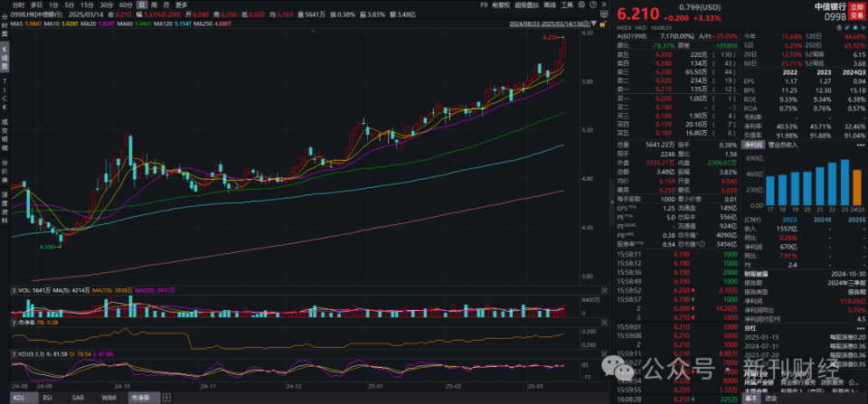Open the three-dot more menu above bar chart
The width and height of the screenshot is (868, 404).
pos(860,145)
